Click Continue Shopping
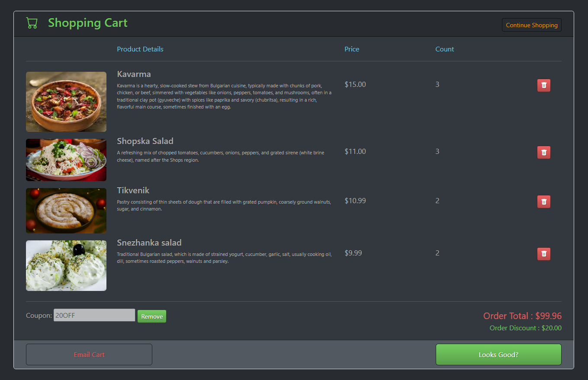The image size is (588, 380). (x=531, y=25)
